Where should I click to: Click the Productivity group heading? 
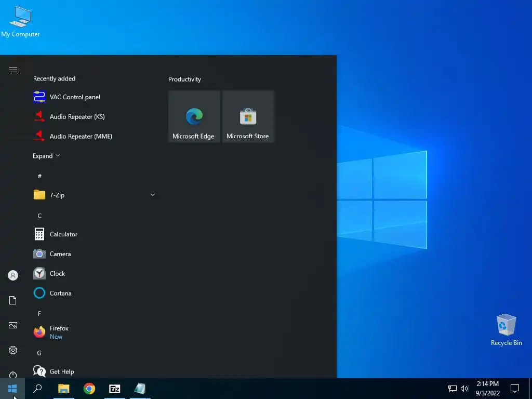click(x=184, y=79)
